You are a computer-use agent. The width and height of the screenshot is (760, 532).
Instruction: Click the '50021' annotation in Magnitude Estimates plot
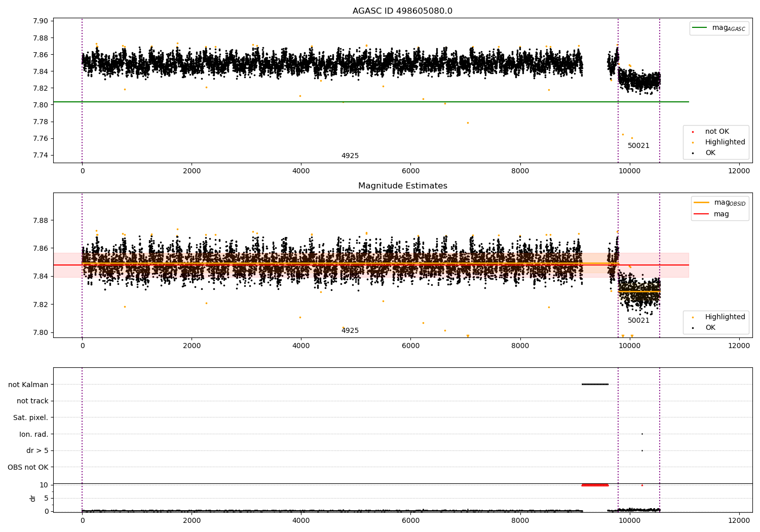point(638,321)
